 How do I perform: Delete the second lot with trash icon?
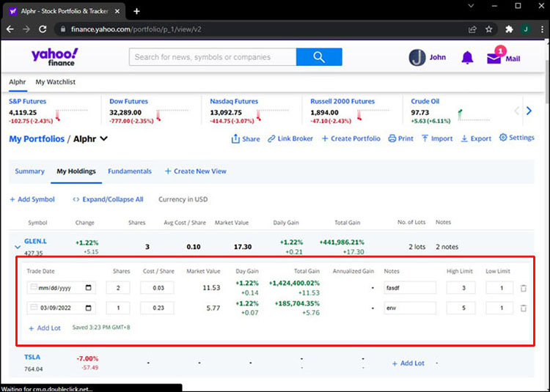(x=523, y=308)
